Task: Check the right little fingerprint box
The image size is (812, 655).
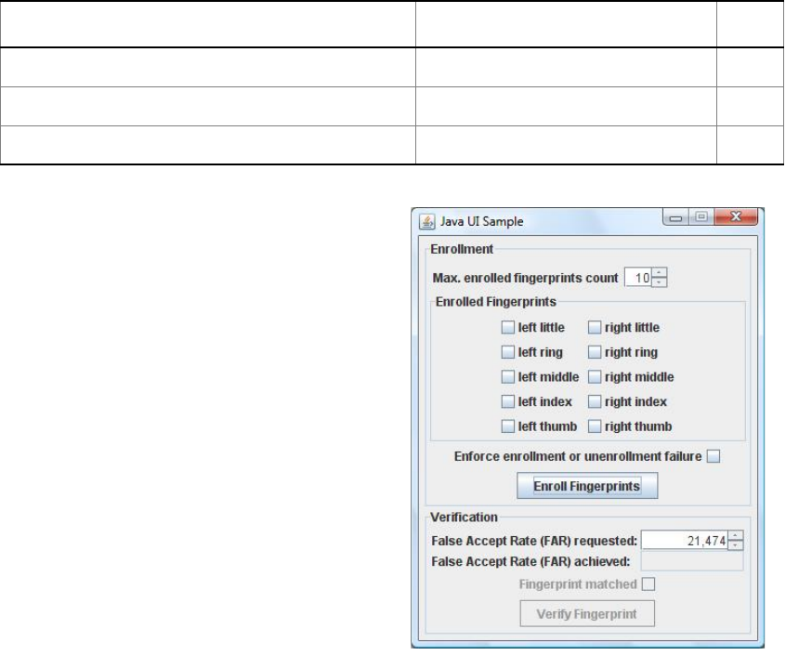Action: [x=595, y=327]
